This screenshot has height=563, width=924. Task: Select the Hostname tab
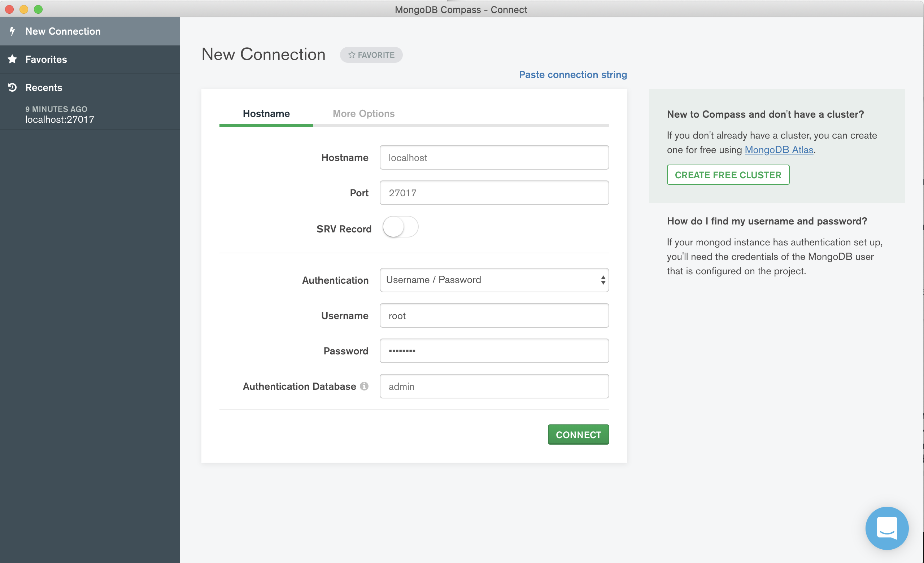click(x=266, y=114)
